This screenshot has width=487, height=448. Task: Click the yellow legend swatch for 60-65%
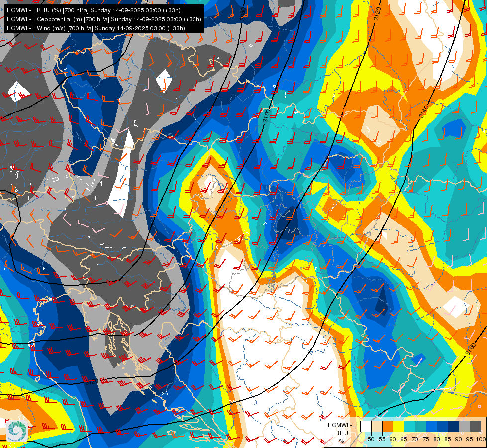point(398,426)
